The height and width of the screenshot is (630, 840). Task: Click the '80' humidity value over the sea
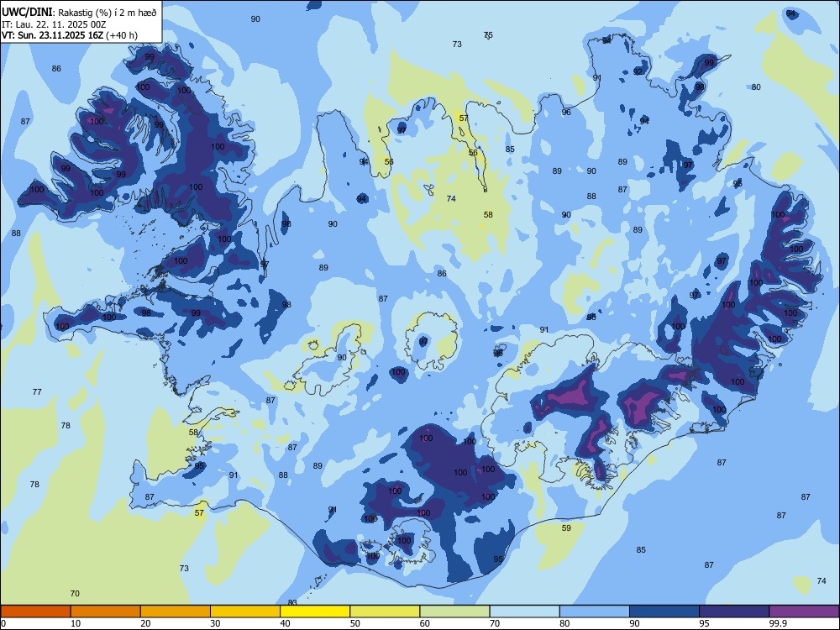tap(756, 87)
